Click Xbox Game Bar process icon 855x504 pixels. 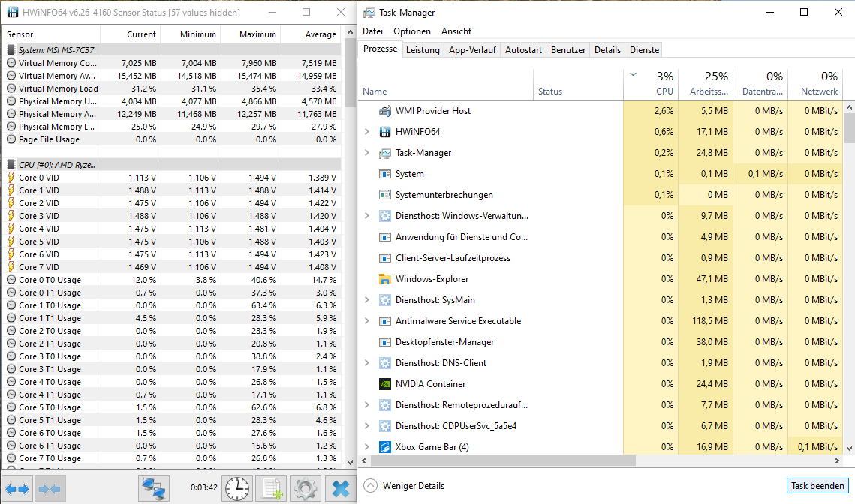pos(385,447)
